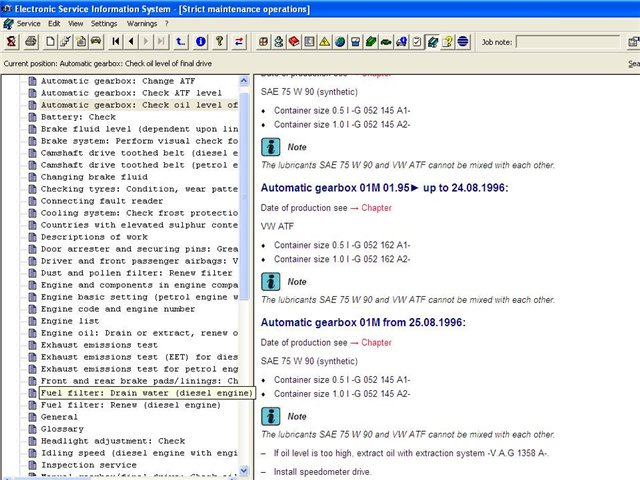
Task: Click the red window-grid toolbar icon
Action: tap(264, 42)
